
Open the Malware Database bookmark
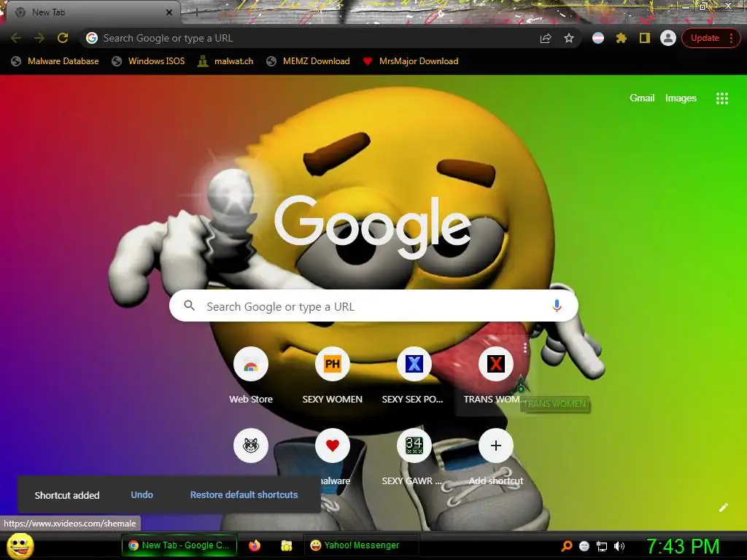55,61
